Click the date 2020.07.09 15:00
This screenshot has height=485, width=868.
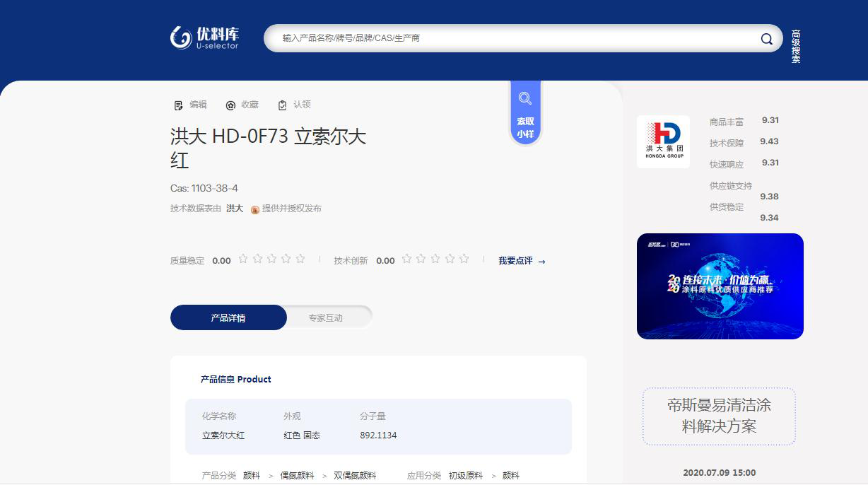click(720, 473)
